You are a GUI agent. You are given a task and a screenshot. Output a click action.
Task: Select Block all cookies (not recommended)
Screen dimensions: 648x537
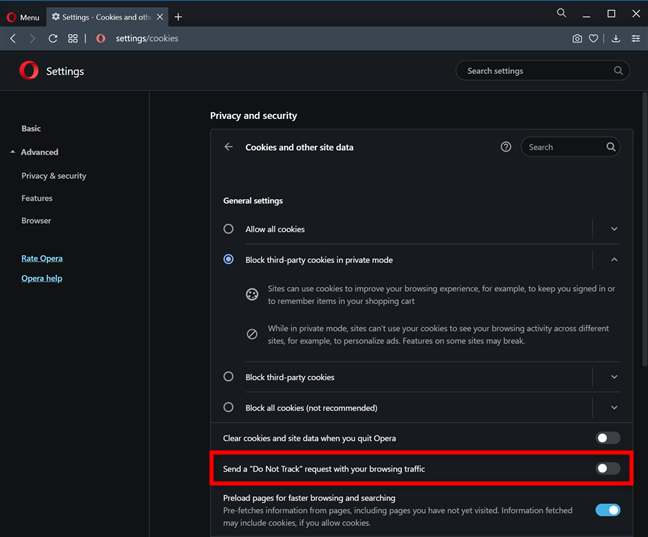click(x=229, y=408)
